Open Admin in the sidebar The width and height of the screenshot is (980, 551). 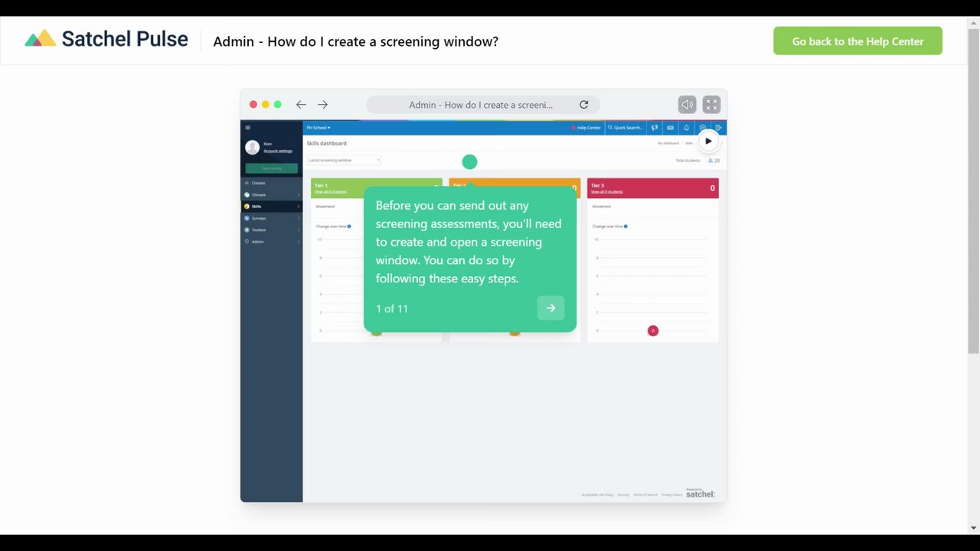(271, 242)
